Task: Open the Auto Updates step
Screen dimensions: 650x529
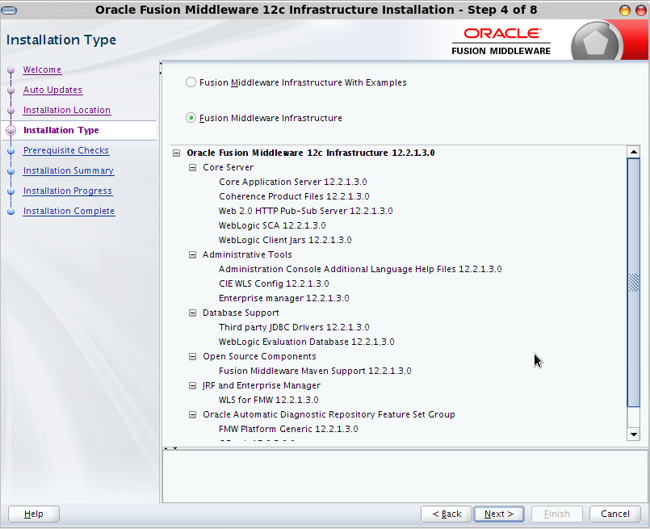Action: pyautogui.click(x=53, y=90)
